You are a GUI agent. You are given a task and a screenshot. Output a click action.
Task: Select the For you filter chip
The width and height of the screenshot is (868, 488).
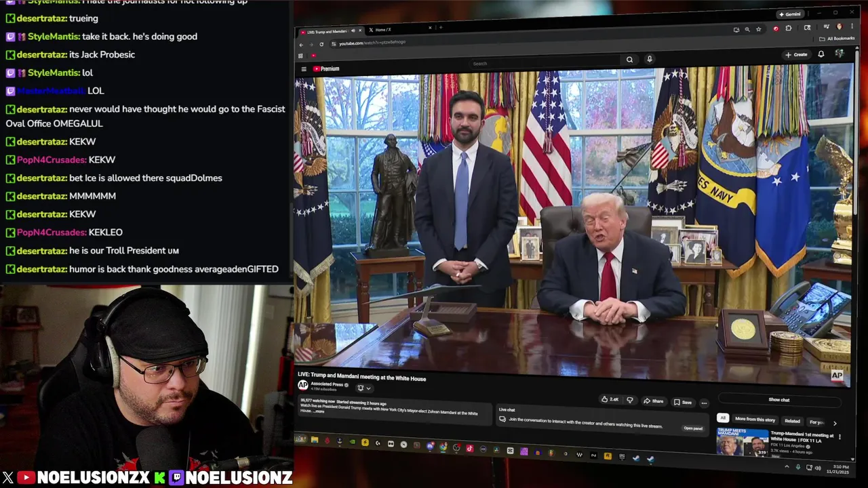click(816, 422)
